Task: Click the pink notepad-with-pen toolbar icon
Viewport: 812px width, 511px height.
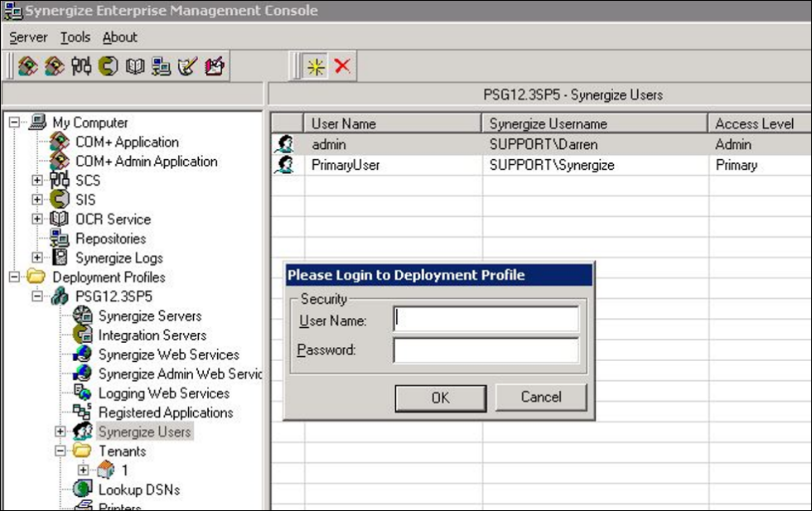Action: click(215, 66)
